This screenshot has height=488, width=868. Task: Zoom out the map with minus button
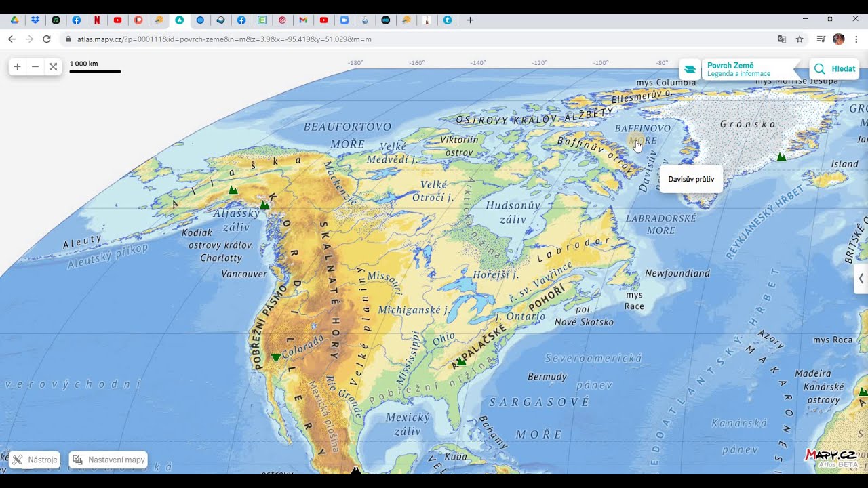[35, 66]
